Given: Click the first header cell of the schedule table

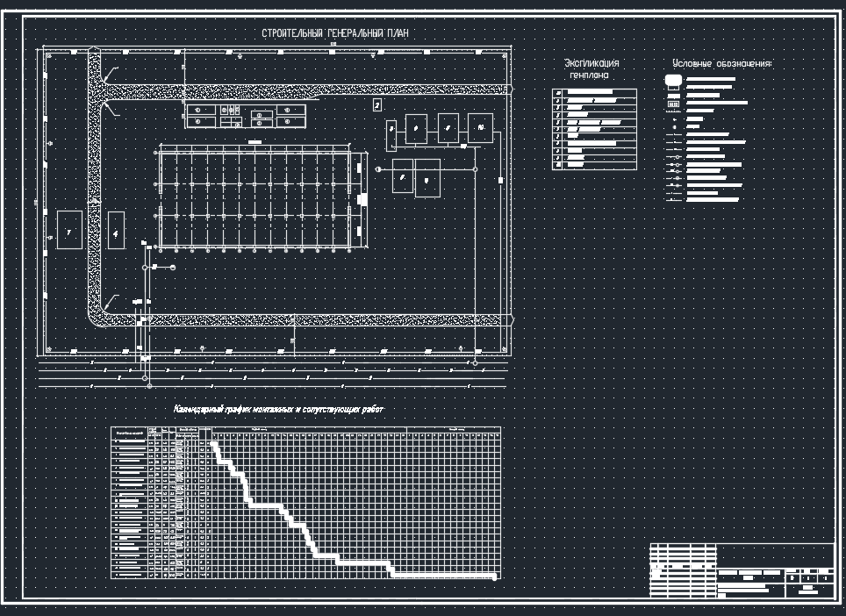Looking at the screenshot, I should (129, 433).
